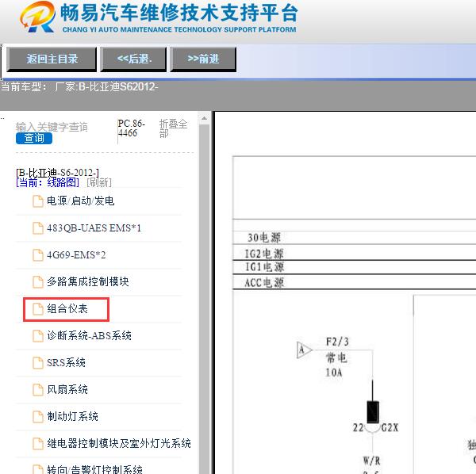Click 折叠全部 to collapse all
The width and height of the screenshot is (476, 474).
173,128
